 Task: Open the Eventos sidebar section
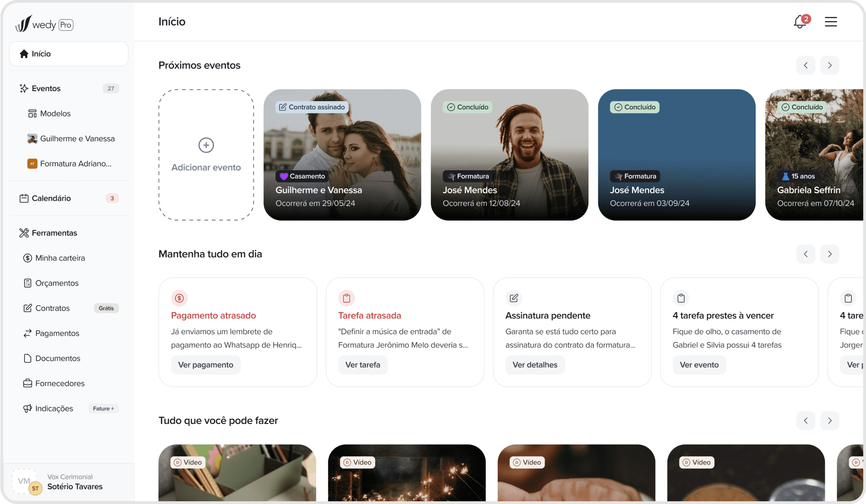pos(46,88)
